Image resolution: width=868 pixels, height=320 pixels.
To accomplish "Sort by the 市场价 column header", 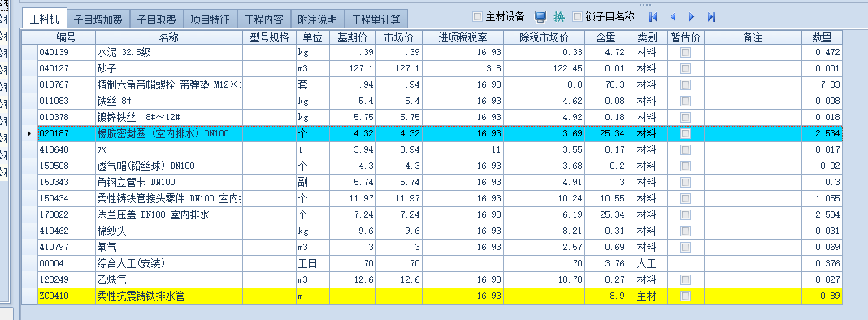I will (398, 37).
